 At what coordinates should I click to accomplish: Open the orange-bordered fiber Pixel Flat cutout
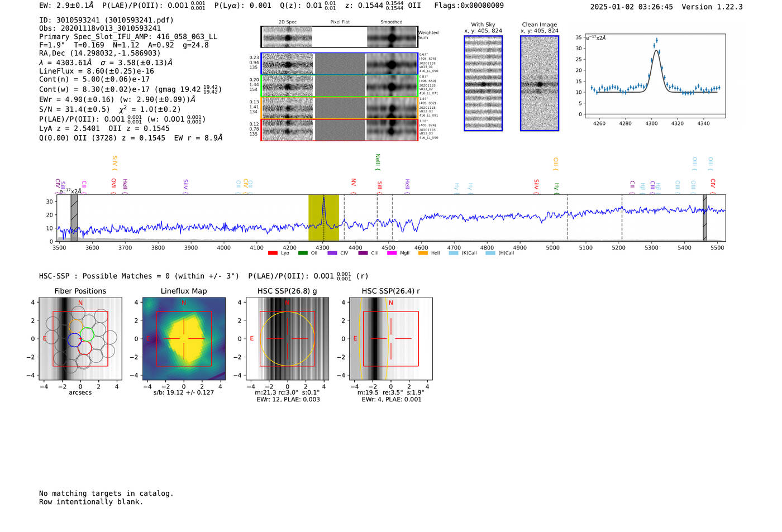[x=340, y=108]
